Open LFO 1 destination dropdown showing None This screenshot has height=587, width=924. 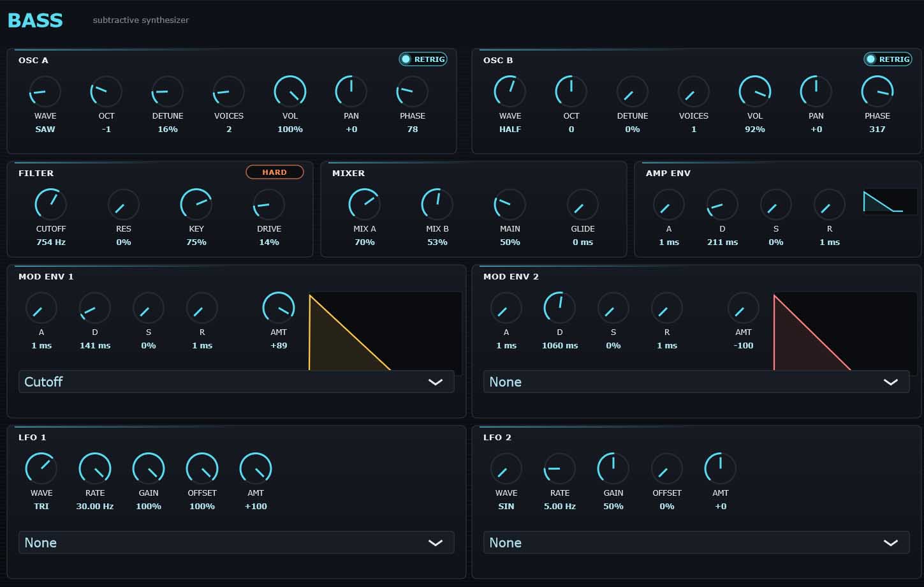(237, 542)
